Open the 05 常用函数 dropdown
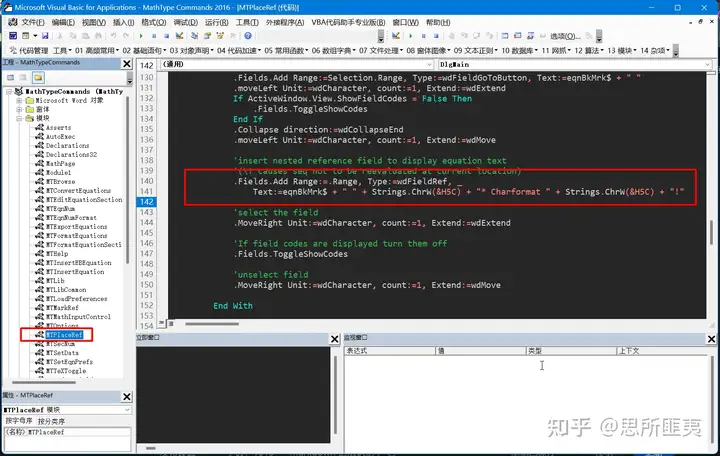 pyautogui.click(x=286, y=51)
